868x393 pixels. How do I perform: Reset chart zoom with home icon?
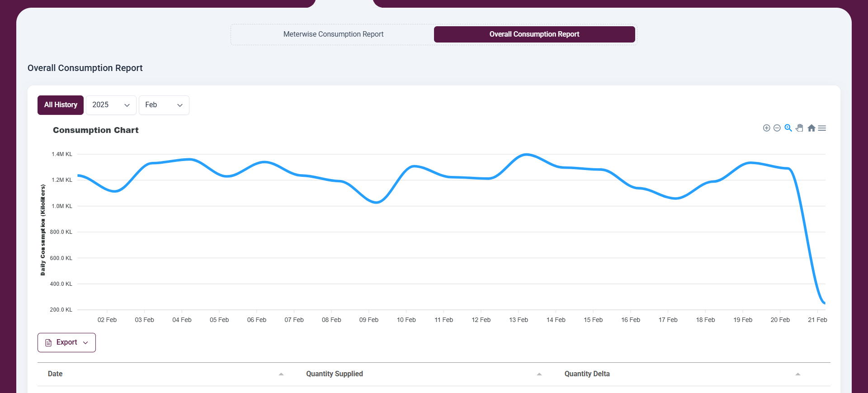pyautogui.click(x=811, y=128)
